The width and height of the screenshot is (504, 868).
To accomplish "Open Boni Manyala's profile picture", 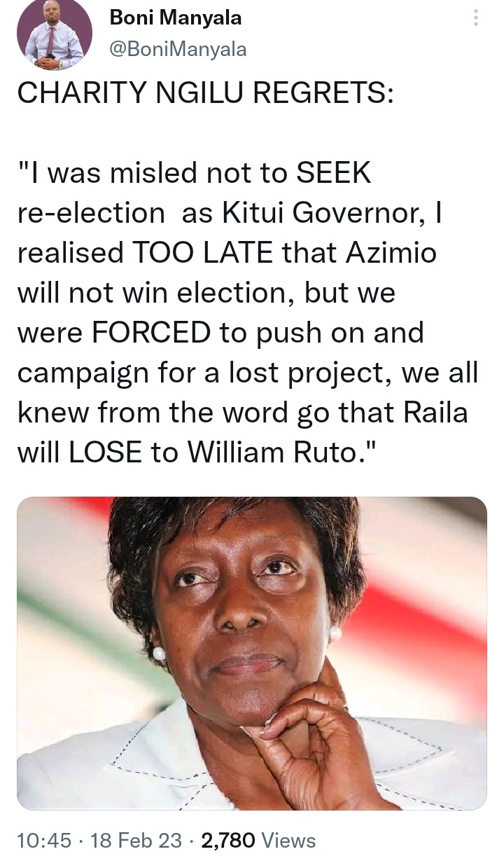I will tap(55, 35).
